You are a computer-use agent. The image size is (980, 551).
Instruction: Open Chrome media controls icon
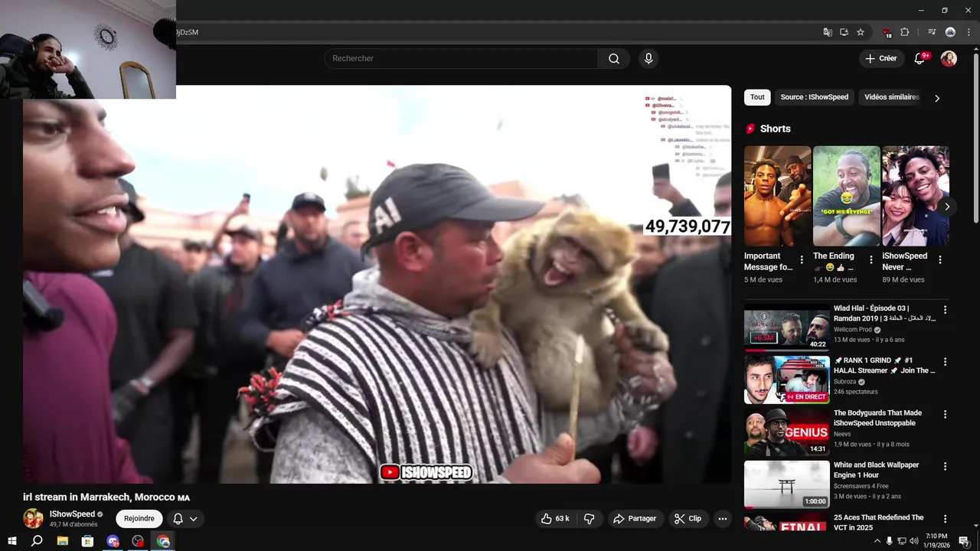(x=932, y=32)
